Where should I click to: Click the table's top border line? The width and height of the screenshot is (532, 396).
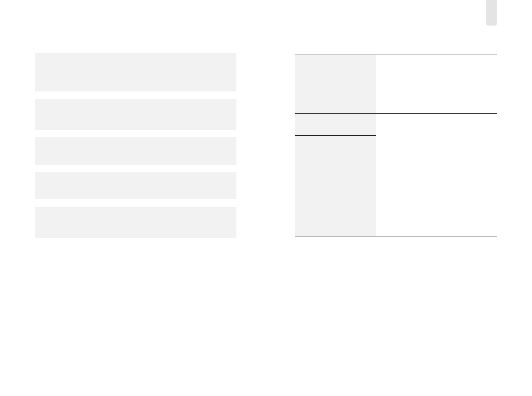[x=396, y=55]
